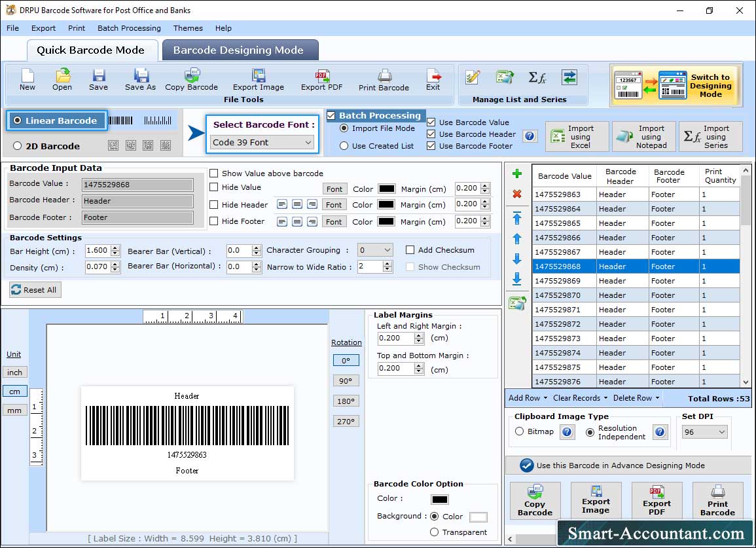Enable the Add Checksum checkbox
Screen dimensions: 756x548
(410, 250)
